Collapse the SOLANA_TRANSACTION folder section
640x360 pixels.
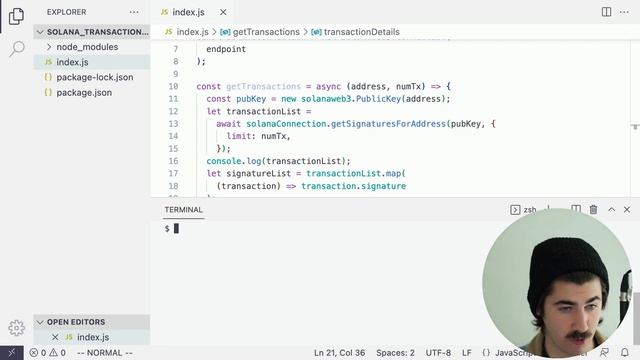pyautogui.click(x=92, y=32)
